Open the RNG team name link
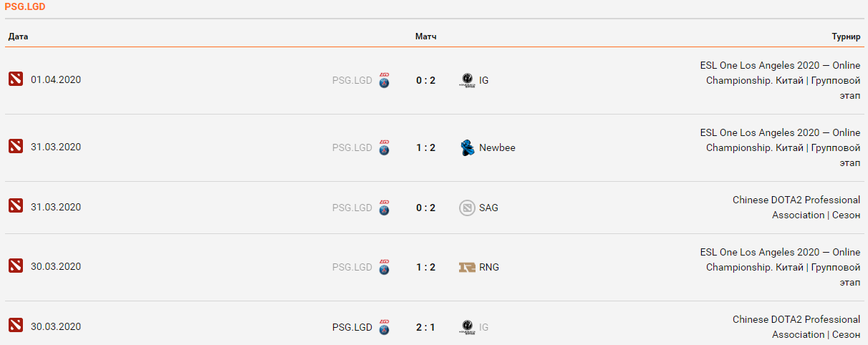 489,267
